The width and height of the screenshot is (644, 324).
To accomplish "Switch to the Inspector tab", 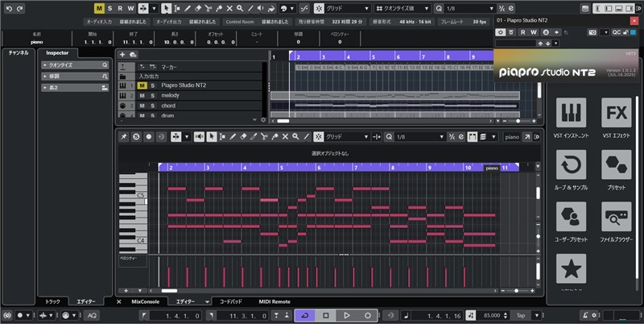I will click(57, 53).
